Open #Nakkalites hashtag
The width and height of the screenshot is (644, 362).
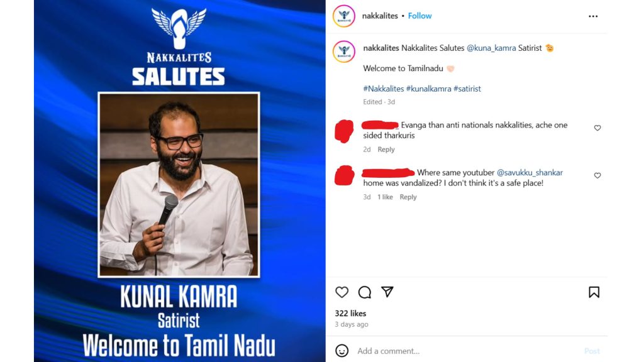pyautogui.click(x=384, y=89)
